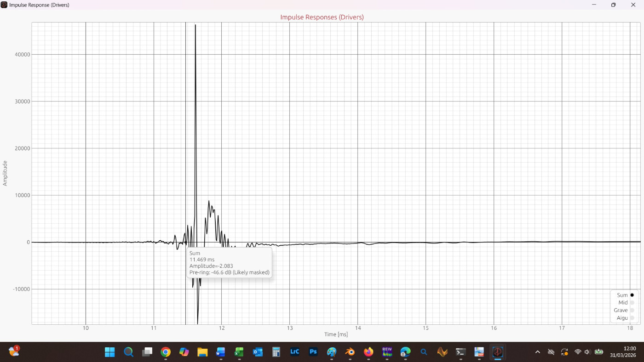Open Blender from the taskbar
This screenshot has width=644, height=362.
point(350,352)
